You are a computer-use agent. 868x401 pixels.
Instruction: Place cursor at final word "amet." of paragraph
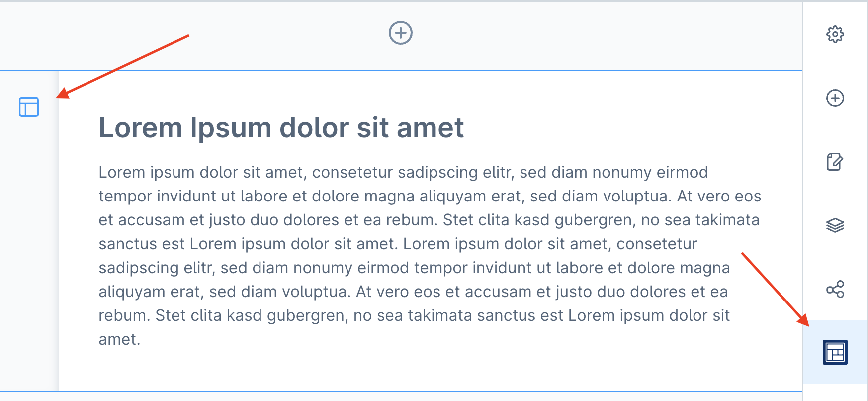[x=119, y=339]
